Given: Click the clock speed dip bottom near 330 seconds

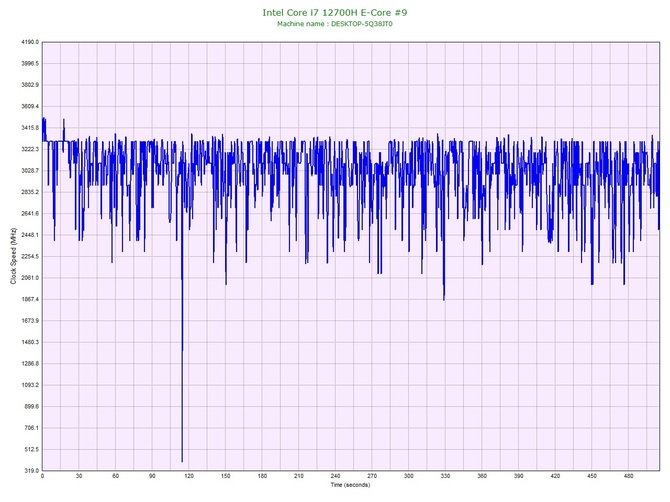Looking at the screenshot, I should coord(444,299).
